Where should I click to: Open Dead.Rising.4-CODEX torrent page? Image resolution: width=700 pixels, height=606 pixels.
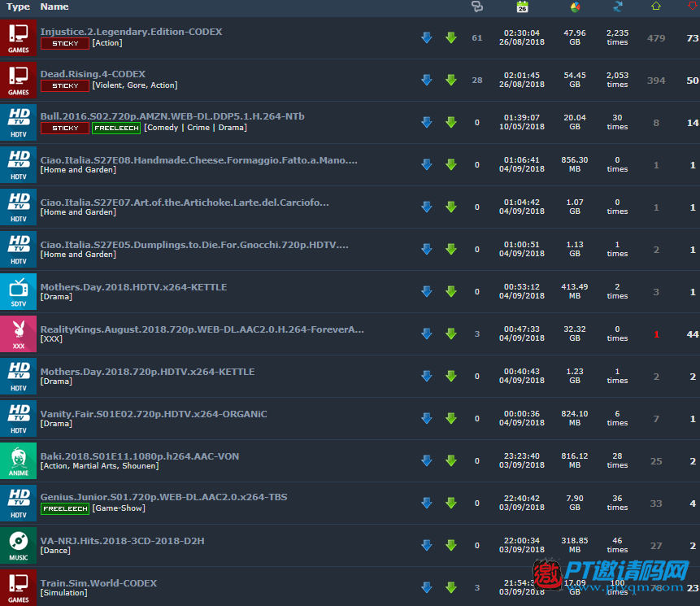pyautogui.click(x=93, y=74)
